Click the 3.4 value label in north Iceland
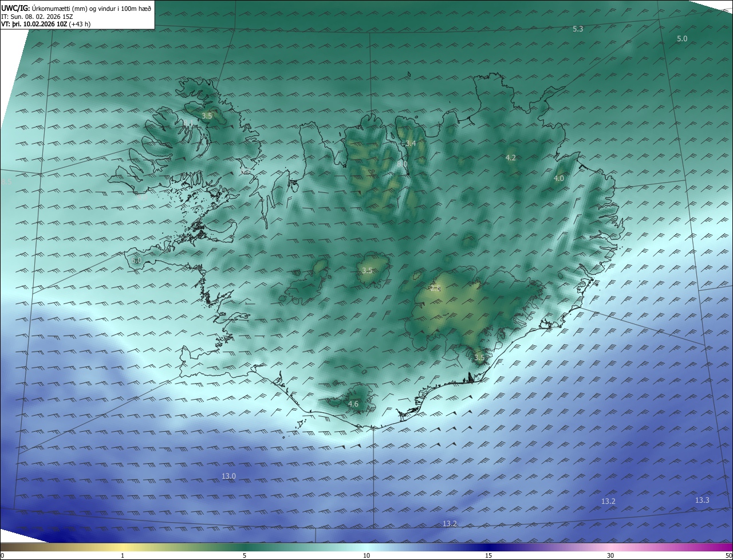This screenshot has height=560, width=733. 411,143
